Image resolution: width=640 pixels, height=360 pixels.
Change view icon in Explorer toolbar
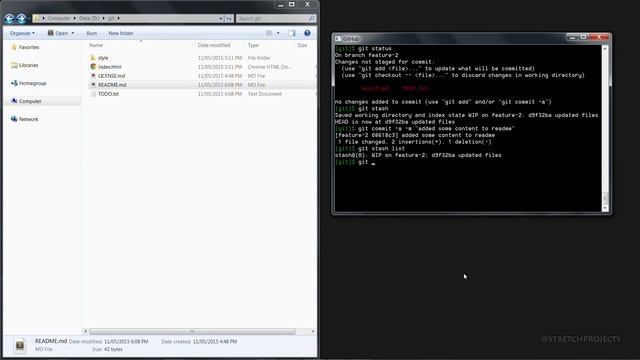[269, 33]
